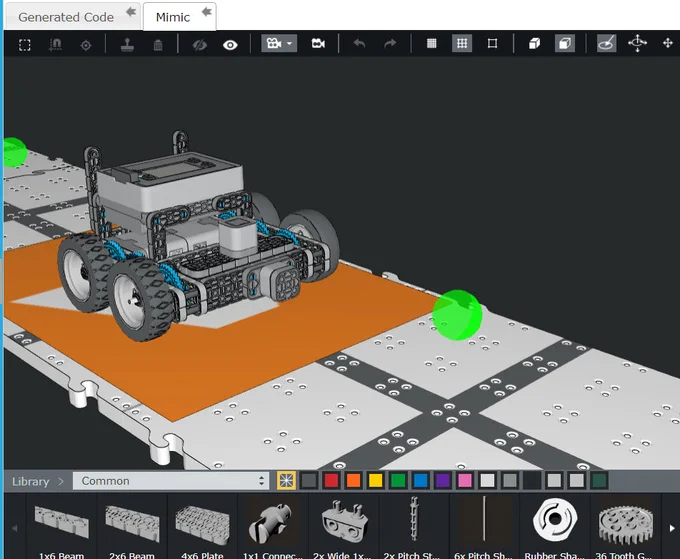Click the target focus icon
This screenshot has width=680, height=559.
[x=86, y=45]
